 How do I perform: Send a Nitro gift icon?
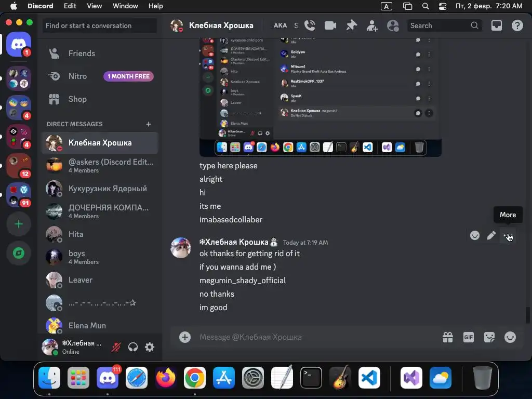[x=447, y=337]
